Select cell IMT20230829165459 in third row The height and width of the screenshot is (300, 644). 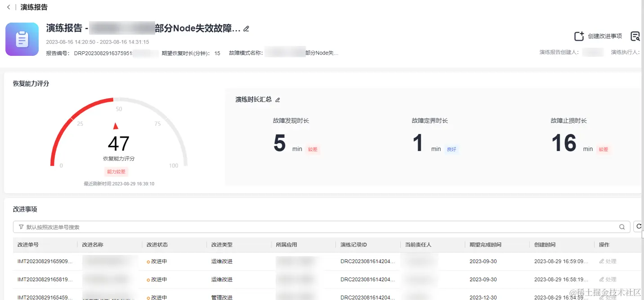45,297
